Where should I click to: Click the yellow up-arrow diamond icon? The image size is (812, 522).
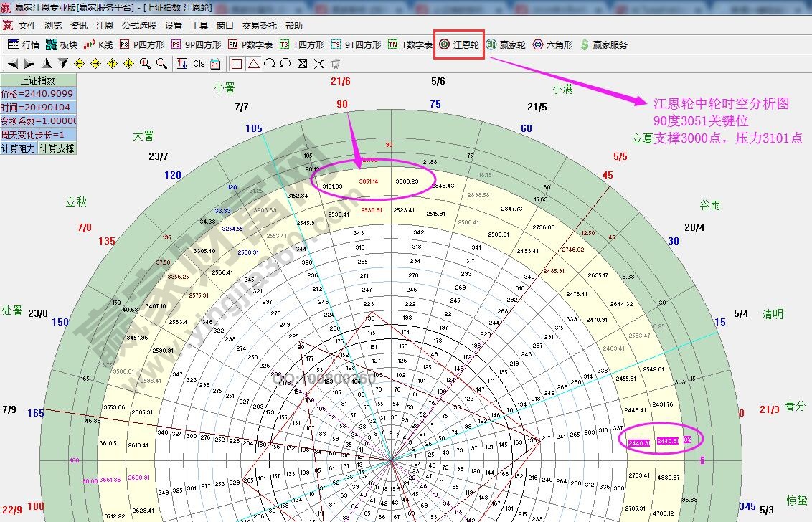coord(112,64)
